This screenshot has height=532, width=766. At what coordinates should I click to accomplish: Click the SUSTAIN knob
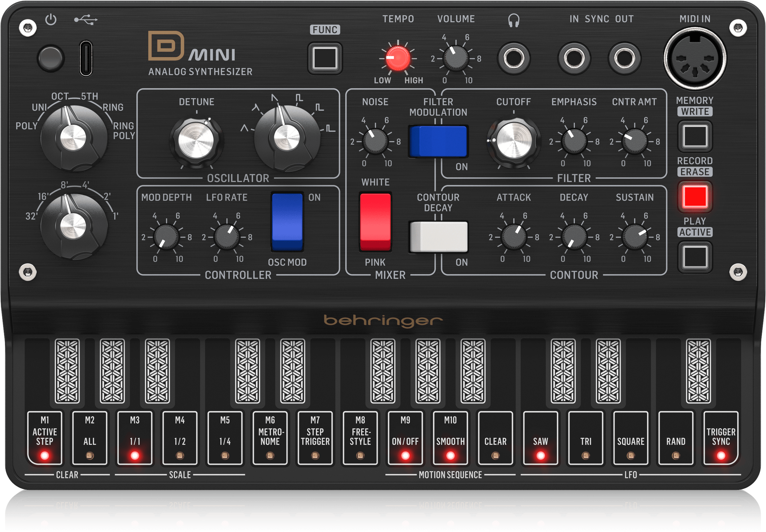coord(635,237)
